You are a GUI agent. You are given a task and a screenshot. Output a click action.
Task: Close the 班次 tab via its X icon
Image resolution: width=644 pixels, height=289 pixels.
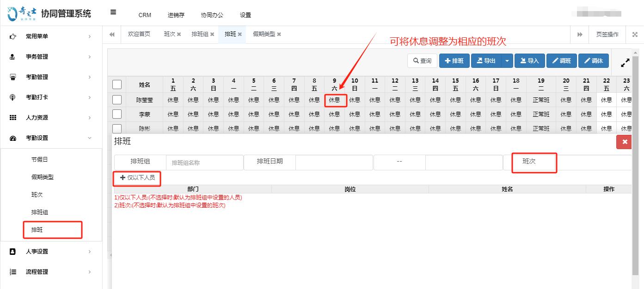pyautogui.click(x=179, y=35)
